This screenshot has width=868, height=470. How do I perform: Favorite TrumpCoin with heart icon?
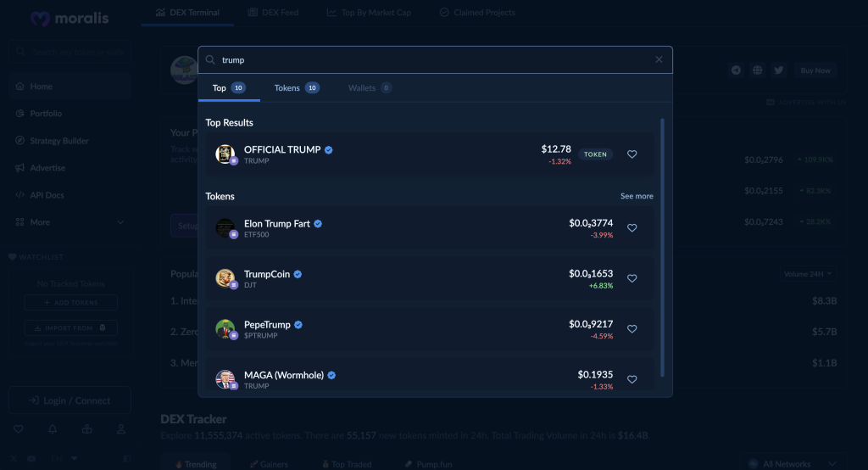[x=632, y=278]
